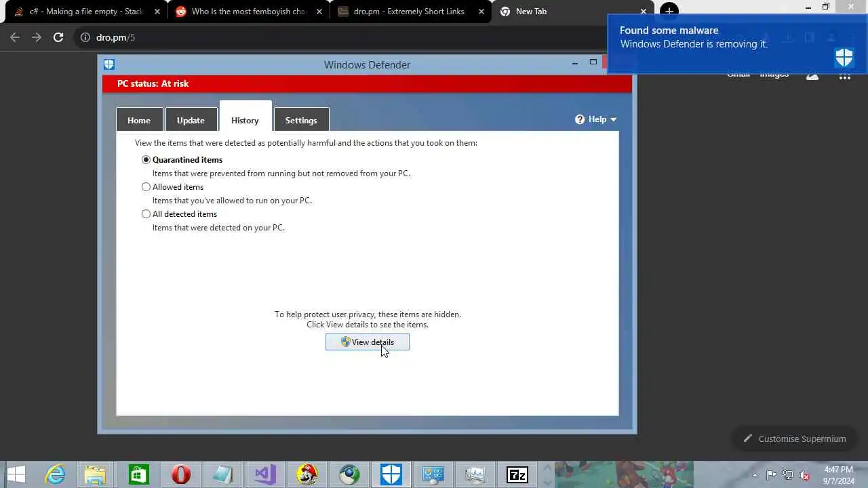Click the View details button

[x=368, y=342]
